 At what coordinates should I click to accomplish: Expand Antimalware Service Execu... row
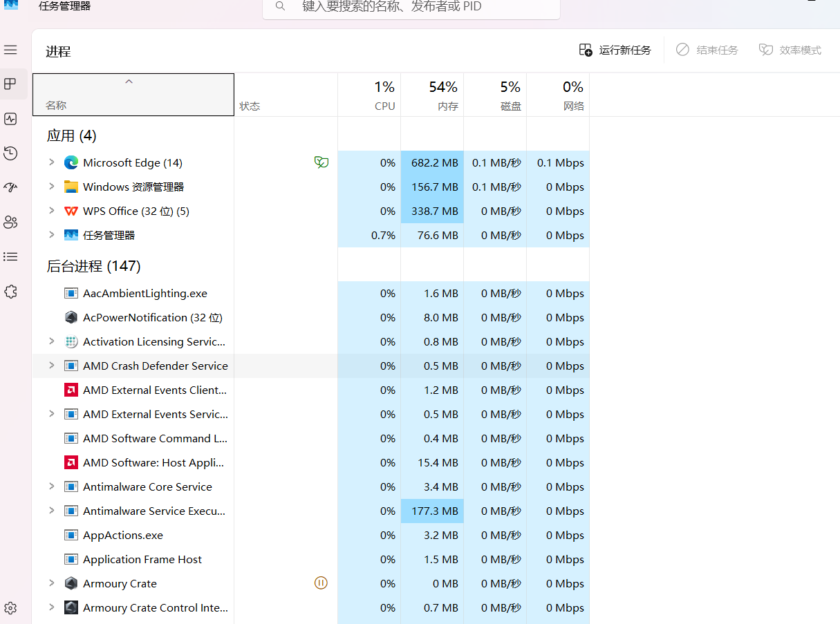point(51,511)
